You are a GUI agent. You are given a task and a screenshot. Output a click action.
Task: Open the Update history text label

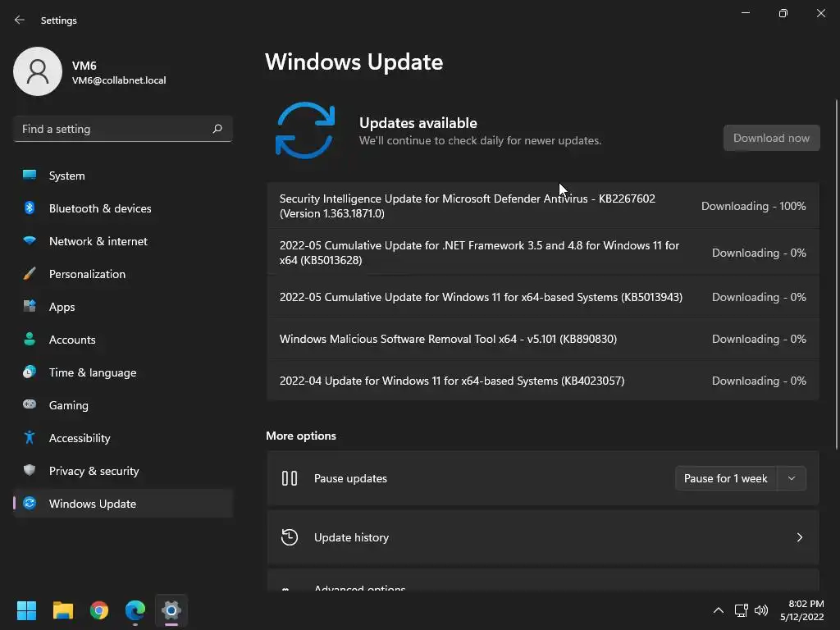tap(351, 537)
